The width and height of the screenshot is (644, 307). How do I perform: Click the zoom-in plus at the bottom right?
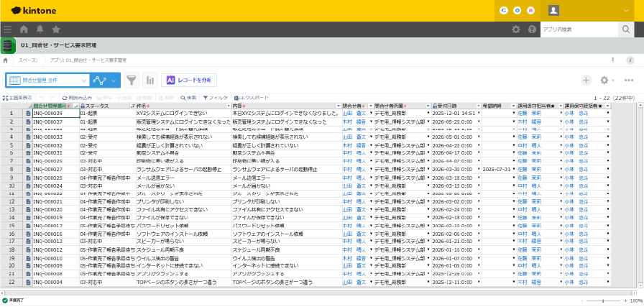tap(625, 301)
